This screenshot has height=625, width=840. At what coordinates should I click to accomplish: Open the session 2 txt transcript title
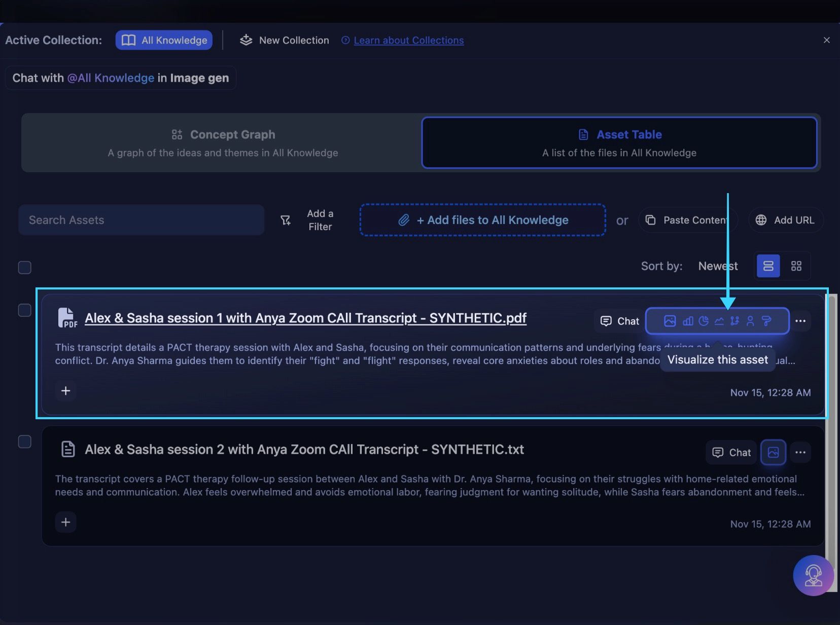click(304, 449)
